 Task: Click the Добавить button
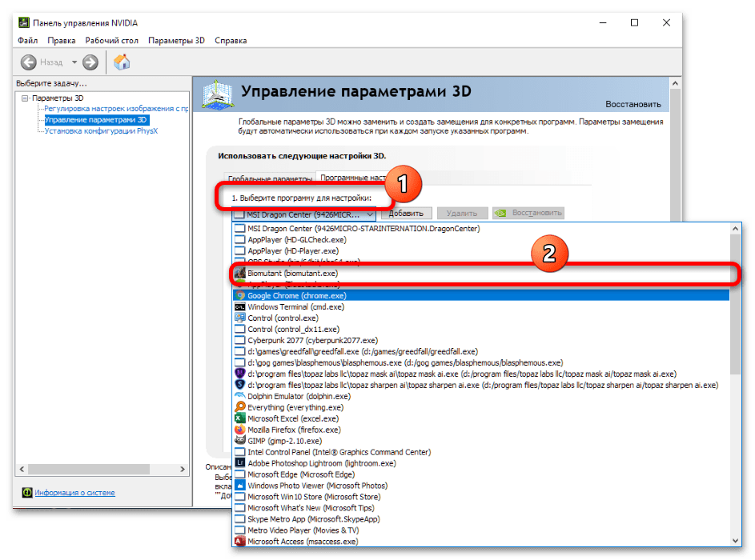[406, 213]
